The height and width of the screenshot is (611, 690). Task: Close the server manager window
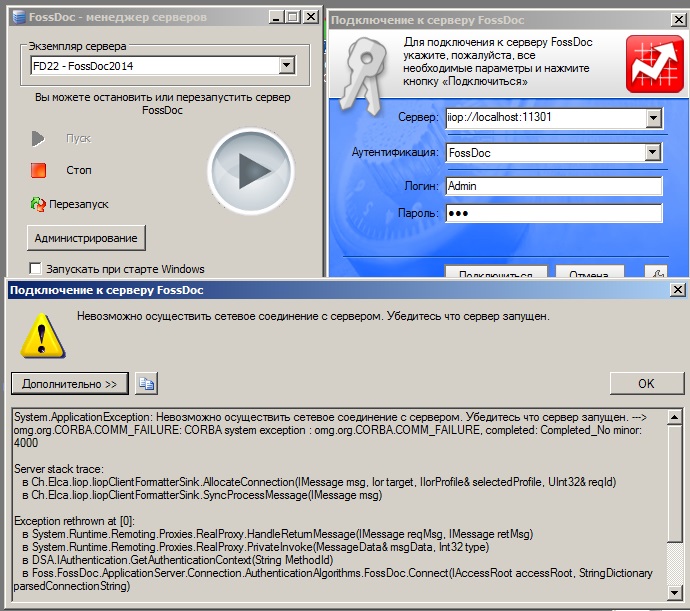[x=311, y=17]
